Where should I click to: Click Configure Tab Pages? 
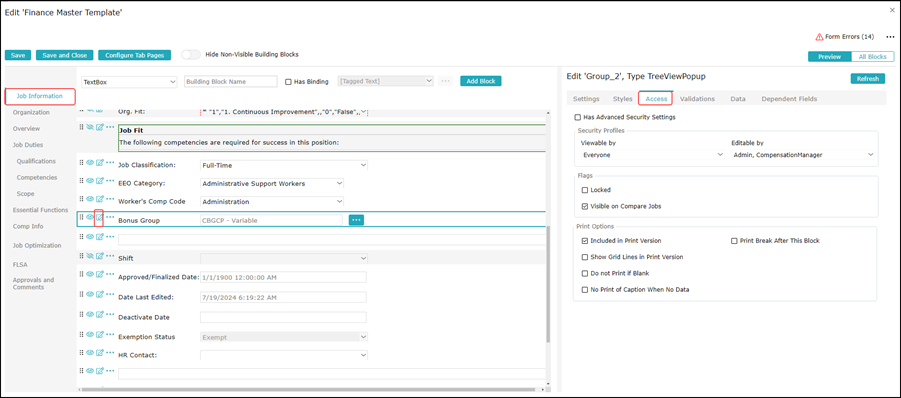(x=134, y=55)
